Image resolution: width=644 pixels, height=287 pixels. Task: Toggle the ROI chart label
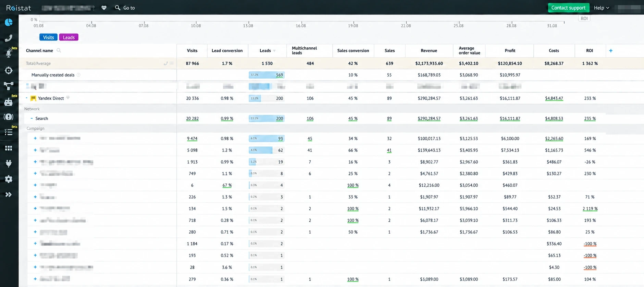[584, 19]
